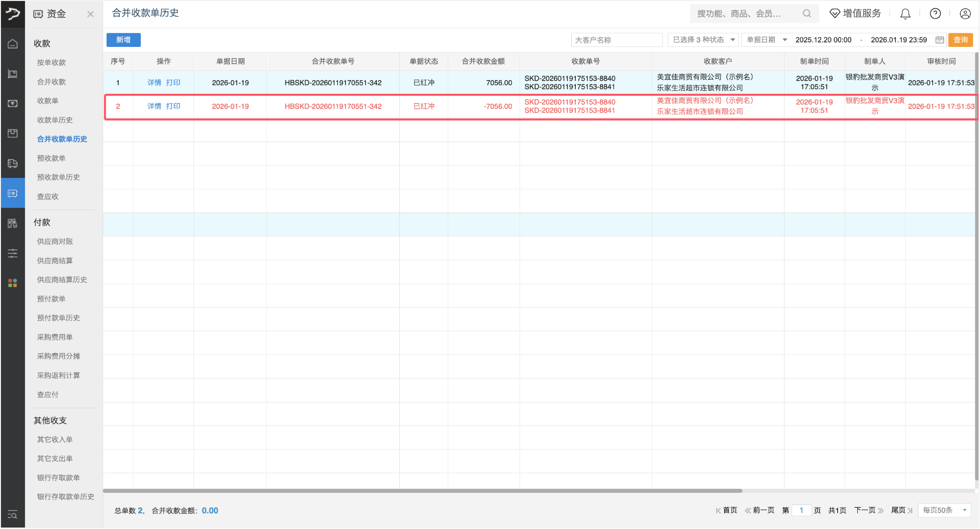Click the truck delivery sidebar icon
The height and width of the screenshot is (529, 980).
pos(13,164)
